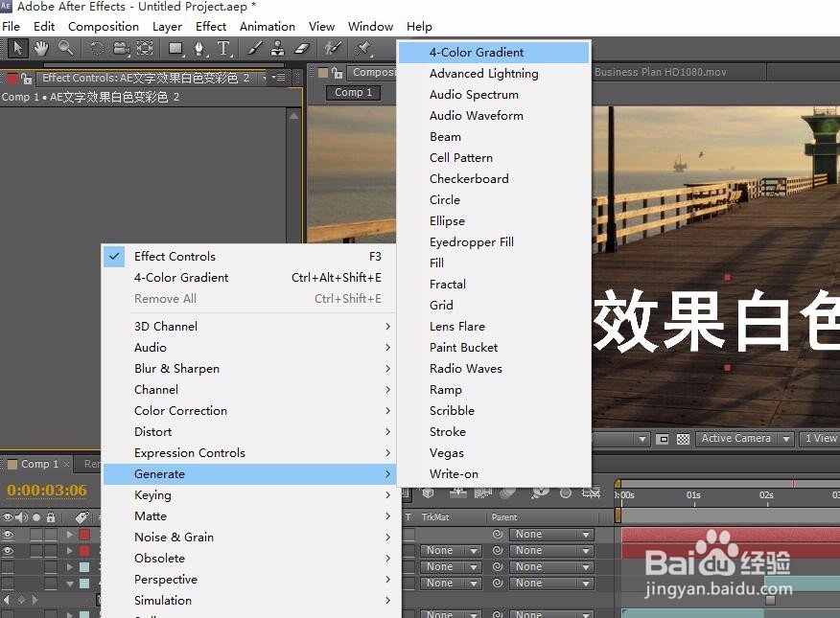840x618 pixels.
Task: Toggle solo box on first red layer
Action: pyautogui.click(x=35, y=535)
